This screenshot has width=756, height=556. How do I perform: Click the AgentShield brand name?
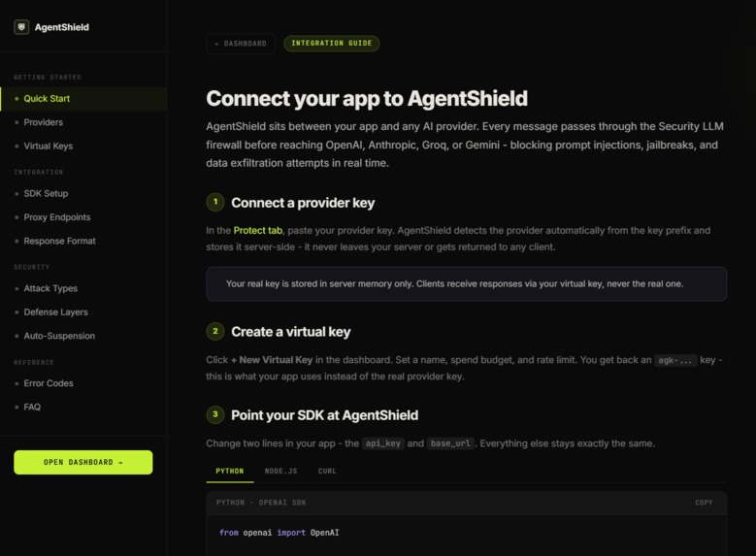click(62, 27)
